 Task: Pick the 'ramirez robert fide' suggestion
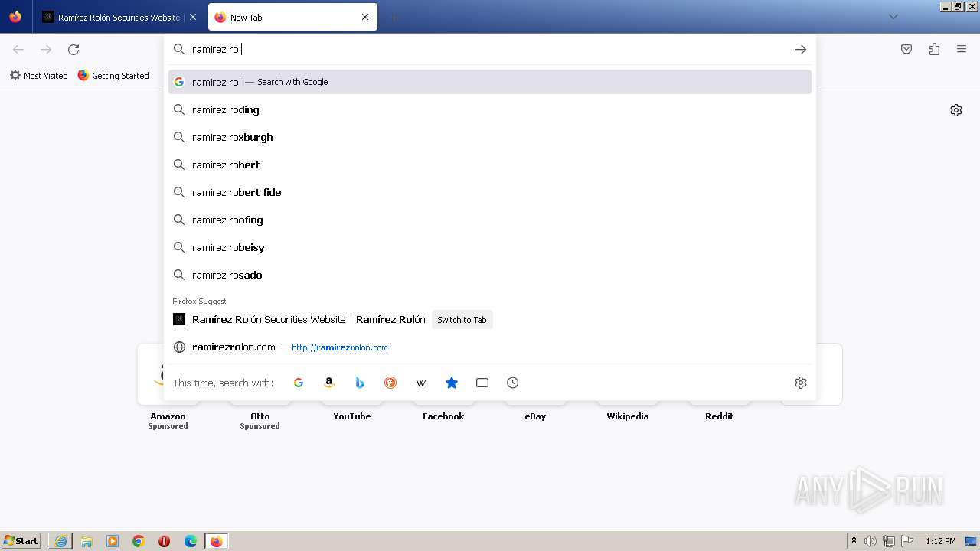490,192
